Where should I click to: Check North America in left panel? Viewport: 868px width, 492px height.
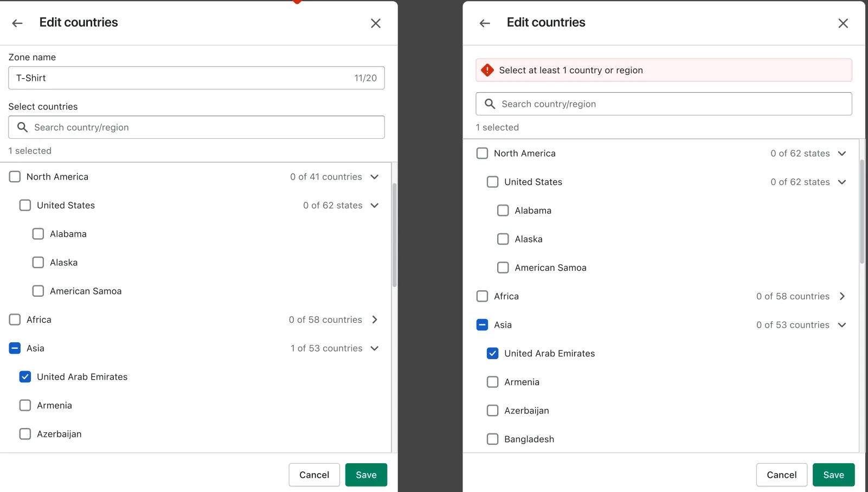tap(15, 177)
